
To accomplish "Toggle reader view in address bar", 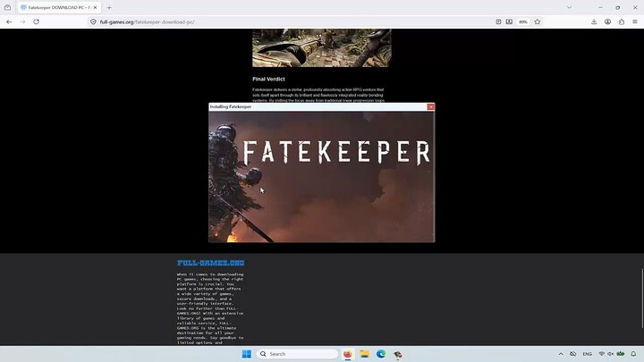I will point(498,21).
